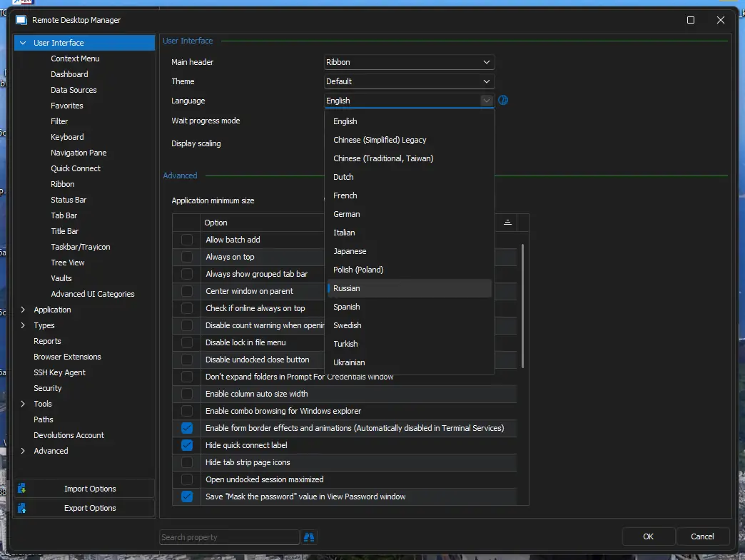
Task: Select Data Sources in the tree
Action: click(74, 90)
